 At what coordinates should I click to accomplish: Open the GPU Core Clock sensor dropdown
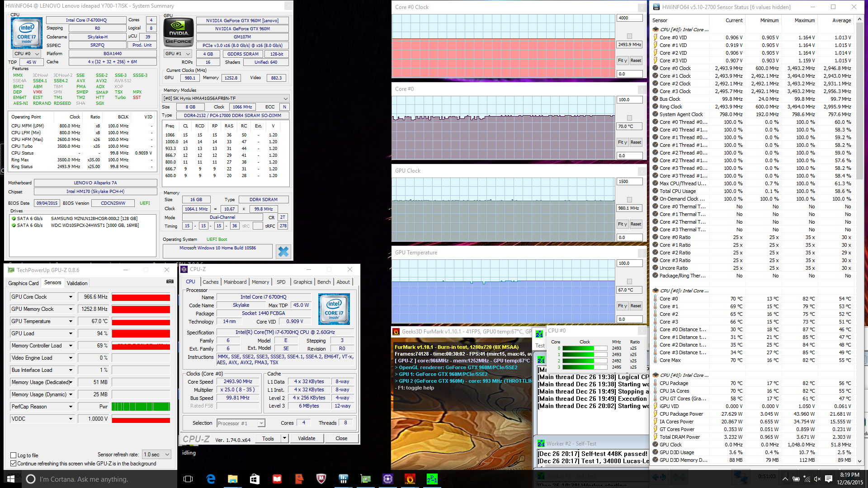[x=71, y=297]
